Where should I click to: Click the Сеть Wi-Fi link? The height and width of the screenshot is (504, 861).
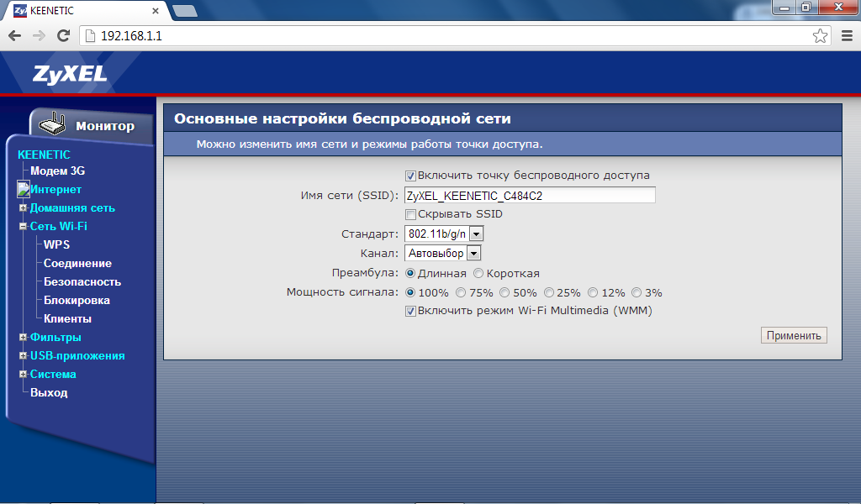point(58,226)
